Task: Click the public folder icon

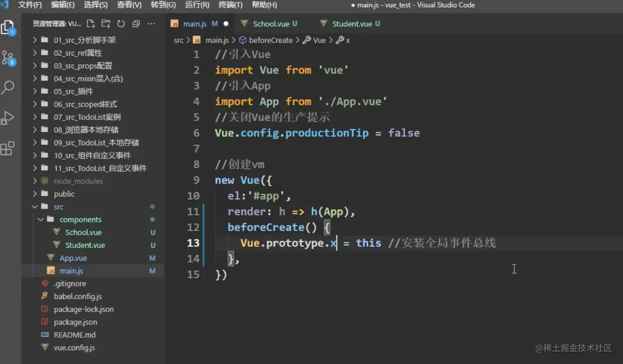Action: pos(45,194)
